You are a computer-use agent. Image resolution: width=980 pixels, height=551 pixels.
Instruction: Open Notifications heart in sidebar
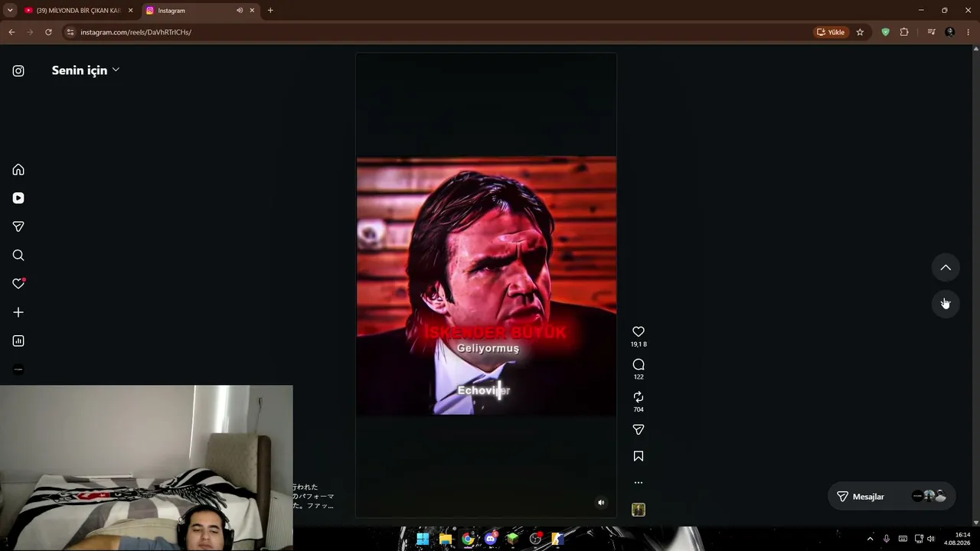(18, 284)
